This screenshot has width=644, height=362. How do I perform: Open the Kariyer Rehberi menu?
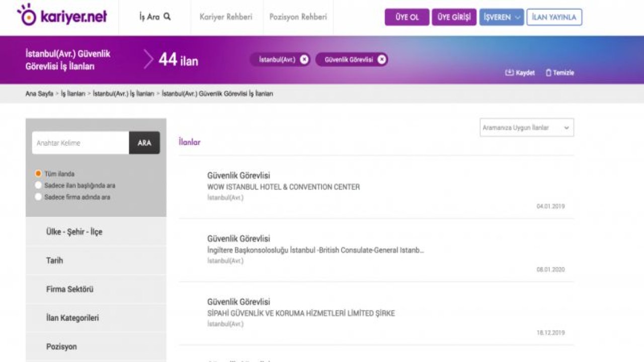[225, 17]
